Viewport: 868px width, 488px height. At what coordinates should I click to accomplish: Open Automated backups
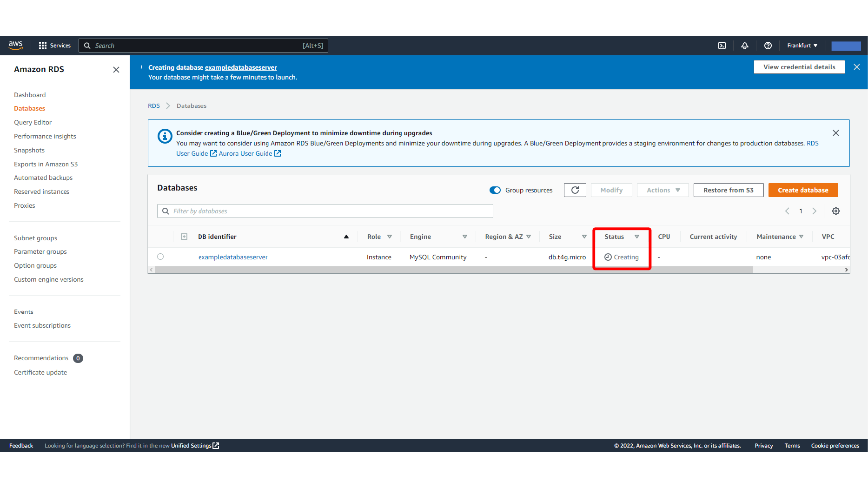click(43, 178)
